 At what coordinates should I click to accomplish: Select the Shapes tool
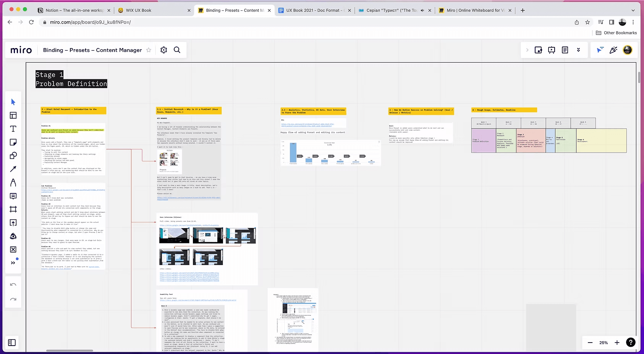tap(13, 156)
